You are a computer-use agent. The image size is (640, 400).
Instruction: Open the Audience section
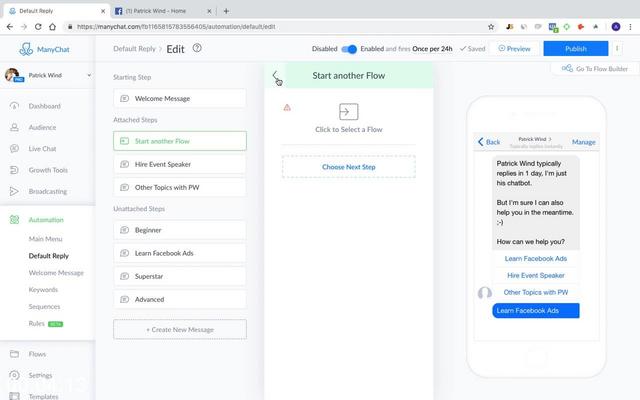42,127
